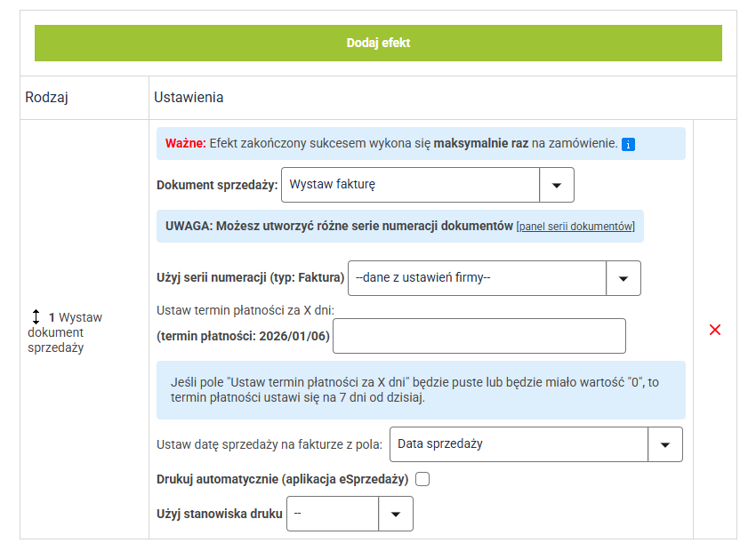Click the Drukuj automatycznie (aplikacja eSprzedaży) label

click(282, 480)
